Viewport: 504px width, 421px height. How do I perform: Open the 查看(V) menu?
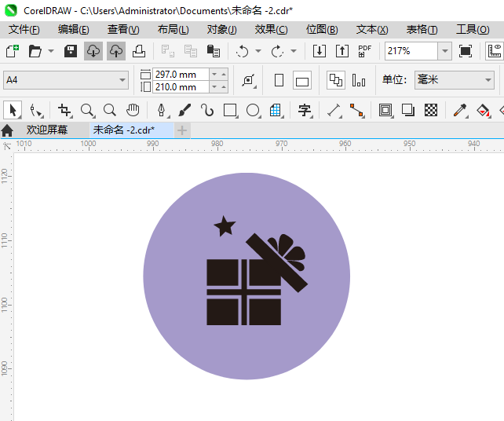(x=123, y=30)
